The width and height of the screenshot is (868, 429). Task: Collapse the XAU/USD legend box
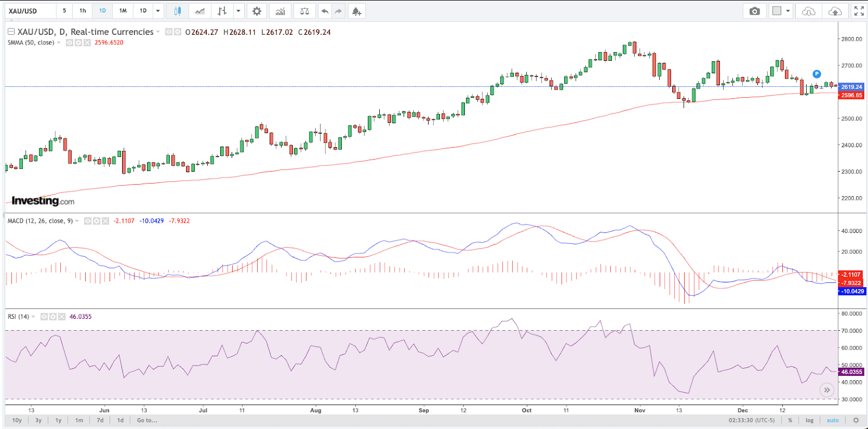[x=11, y=32]
